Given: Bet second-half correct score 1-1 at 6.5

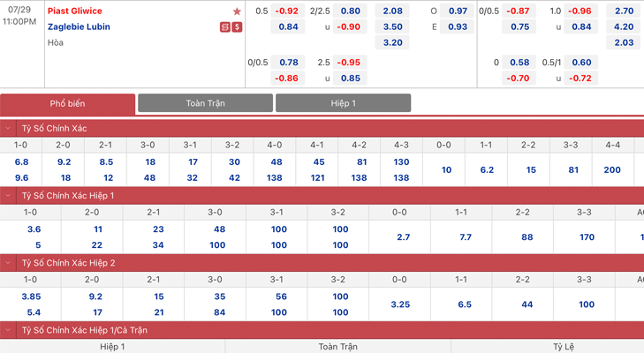Looking at the screenshot, I should (x=465, y=304).
